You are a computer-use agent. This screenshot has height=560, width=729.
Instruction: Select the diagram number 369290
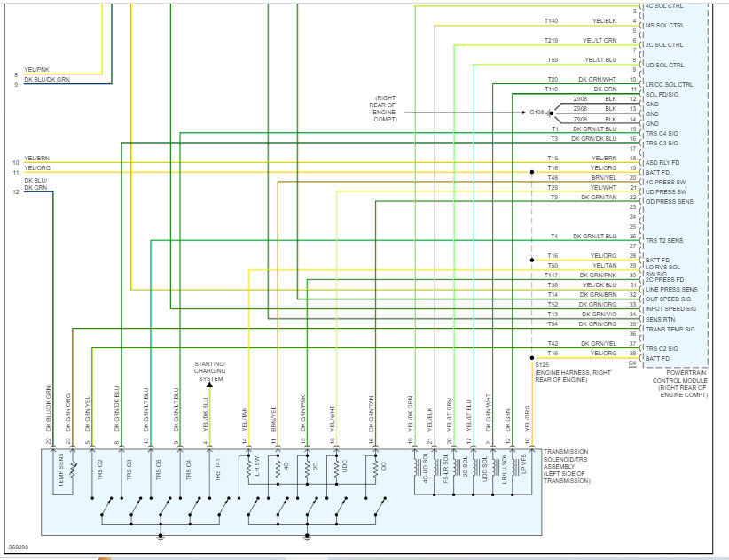coord(19,548)
